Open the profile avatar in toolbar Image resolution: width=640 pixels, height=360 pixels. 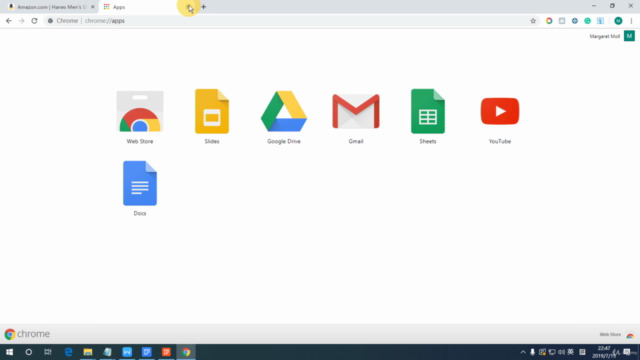618,21
